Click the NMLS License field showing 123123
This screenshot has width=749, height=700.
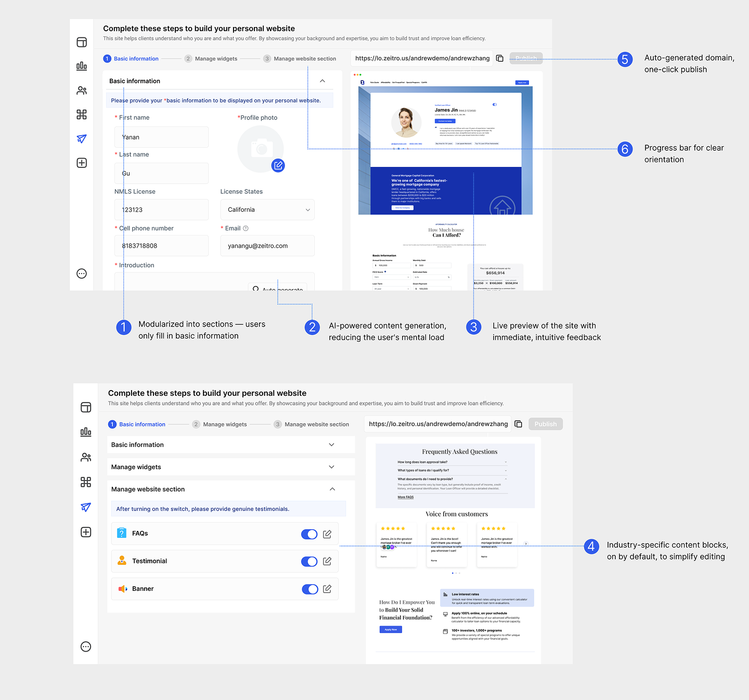(x=161, y=210)
